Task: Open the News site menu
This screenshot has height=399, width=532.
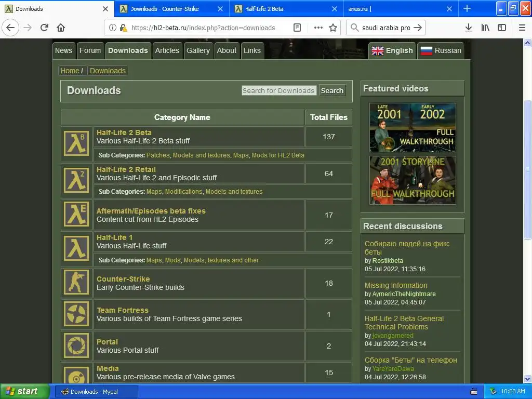Action: [x=63, y=50]
